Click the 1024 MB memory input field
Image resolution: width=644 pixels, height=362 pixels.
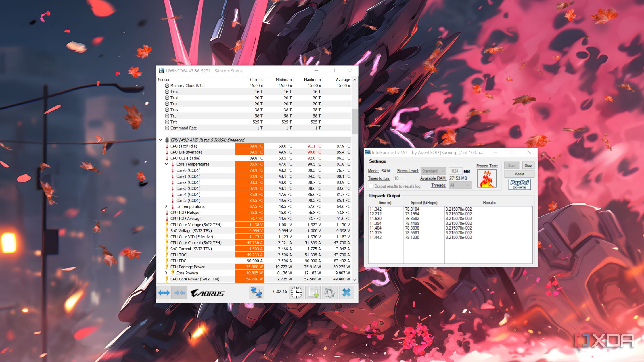tap(455, 171)
